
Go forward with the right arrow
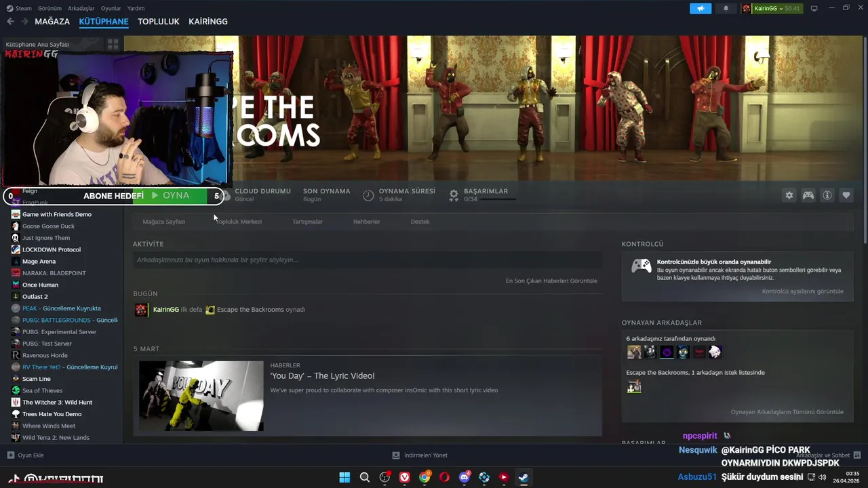coord(24,22)
